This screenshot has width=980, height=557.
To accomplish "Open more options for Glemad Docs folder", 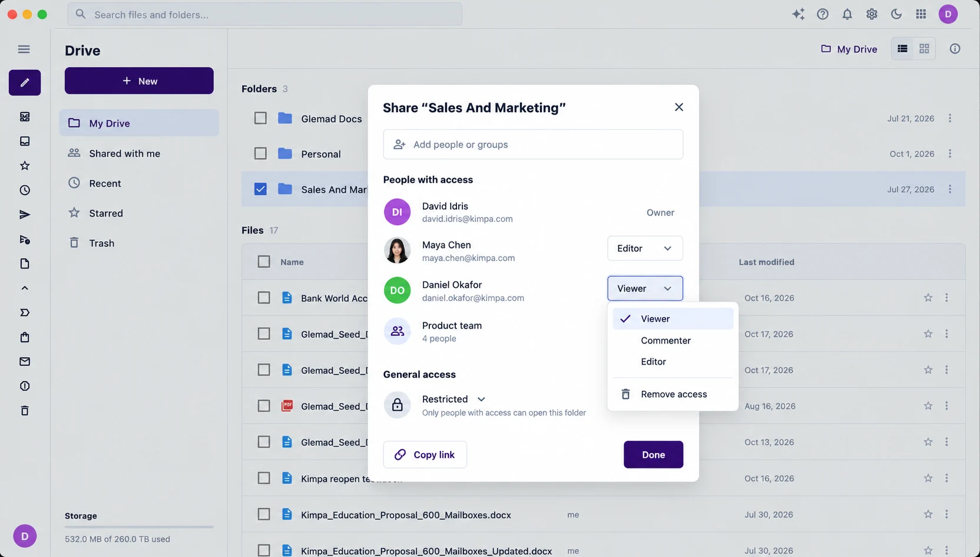I will coord(950,118).
